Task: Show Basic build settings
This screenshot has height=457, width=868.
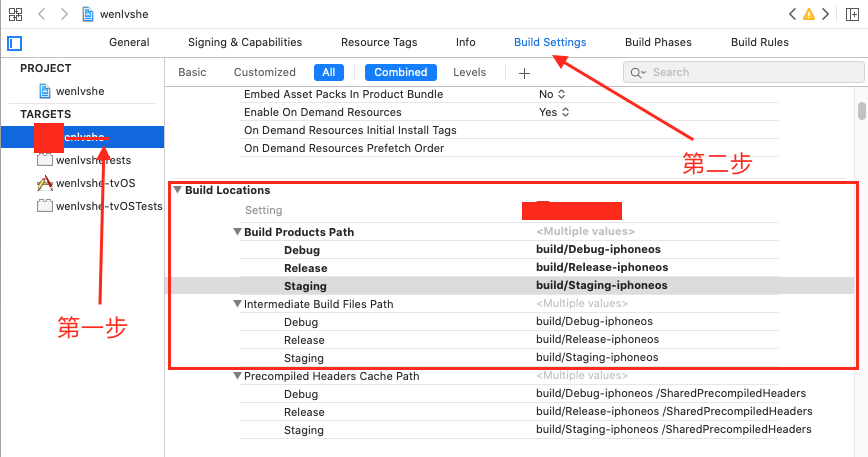Action: pyautogui.click(x=192, y=72)
